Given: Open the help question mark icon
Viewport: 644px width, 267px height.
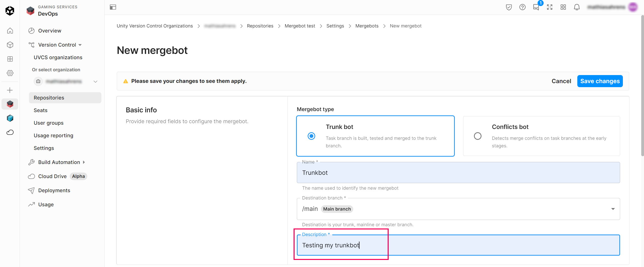Looking at the screenshot, I should pyautogui.click(x=522, y=7).
